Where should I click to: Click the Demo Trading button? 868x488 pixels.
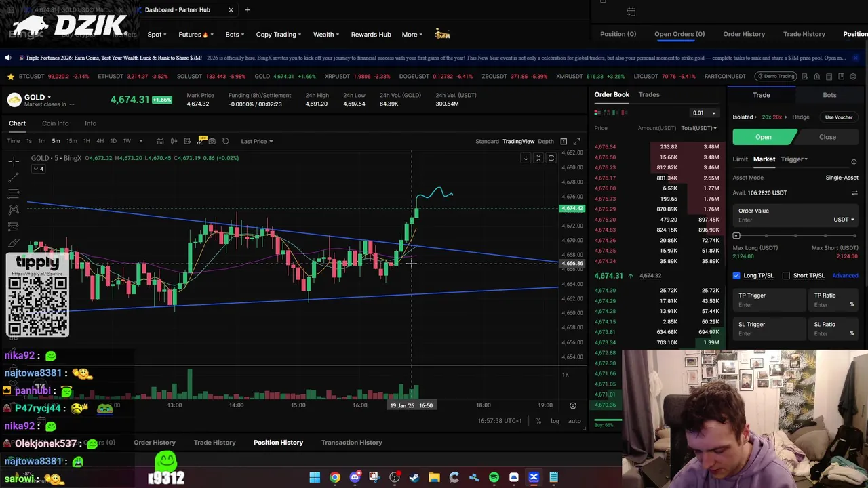tap(774, 76)
